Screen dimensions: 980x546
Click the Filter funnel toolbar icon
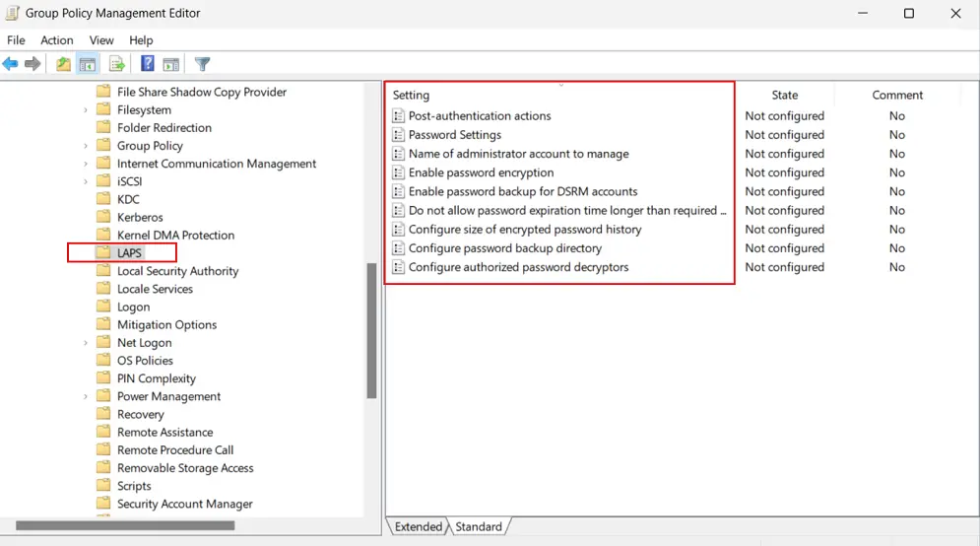(x=202, y=64)
